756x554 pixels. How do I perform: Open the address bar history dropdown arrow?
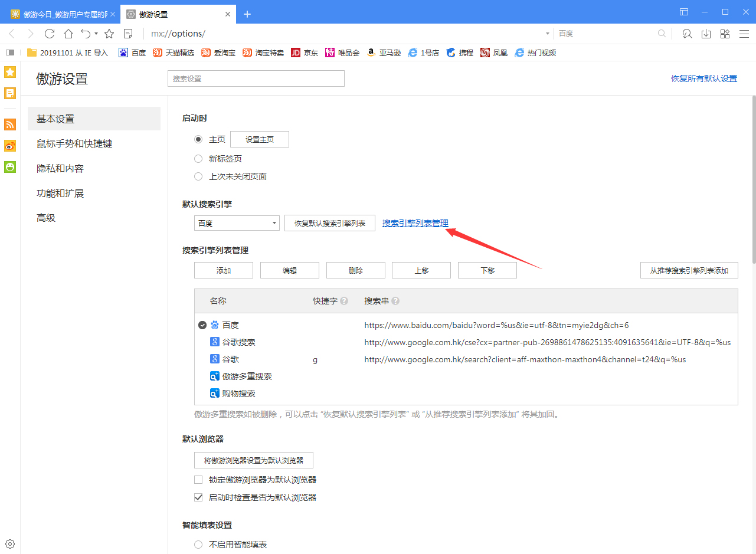pos(546,33)
